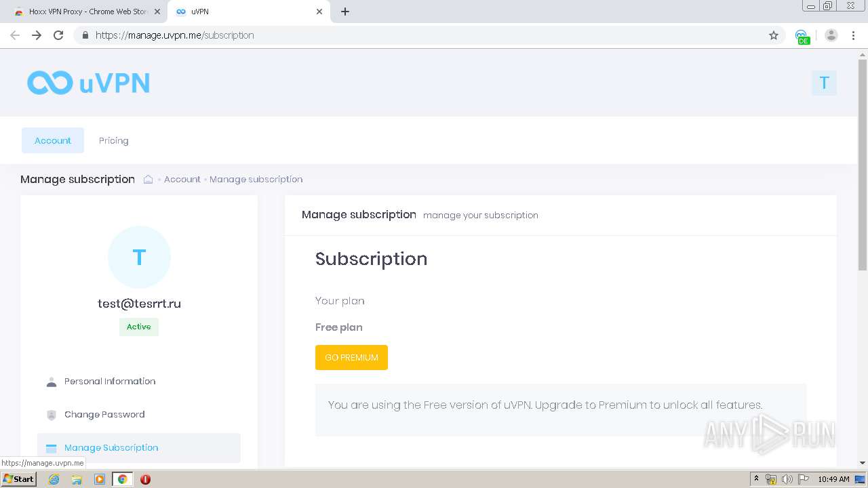The width and height of the screenshot is (868, 488).
Task: Click the Free version upgrade notice text
Action: click(545, 405)
